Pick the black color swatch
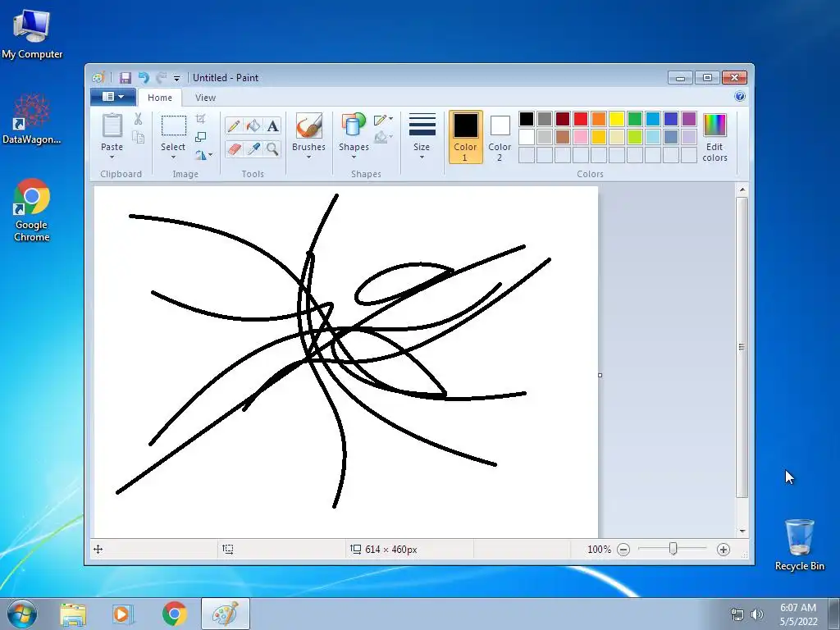840x630 pixels. coord(527,119)
